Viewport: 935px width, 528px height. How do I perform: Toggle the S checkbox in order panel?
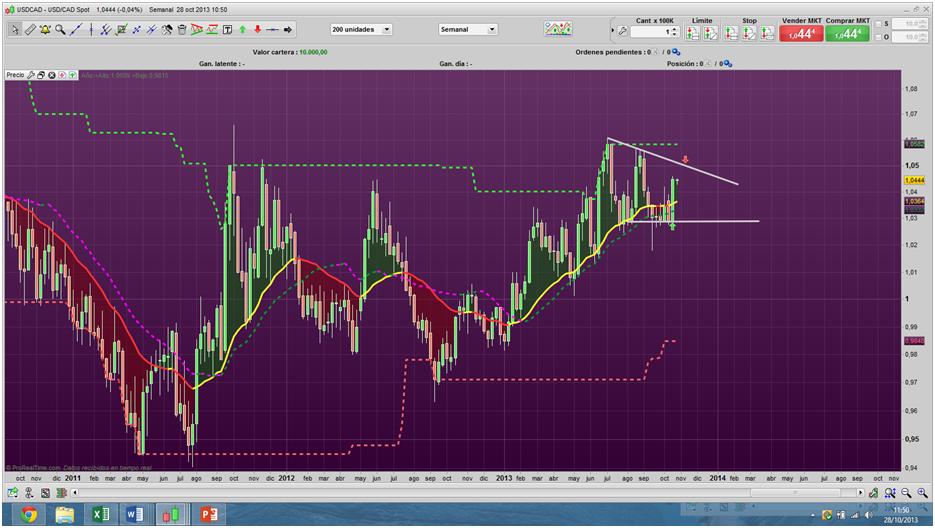point(878,25)
